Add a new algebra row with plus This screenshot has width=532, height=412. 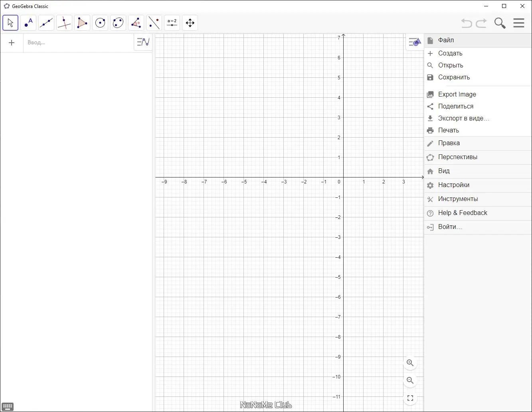[x=12, y=43]
